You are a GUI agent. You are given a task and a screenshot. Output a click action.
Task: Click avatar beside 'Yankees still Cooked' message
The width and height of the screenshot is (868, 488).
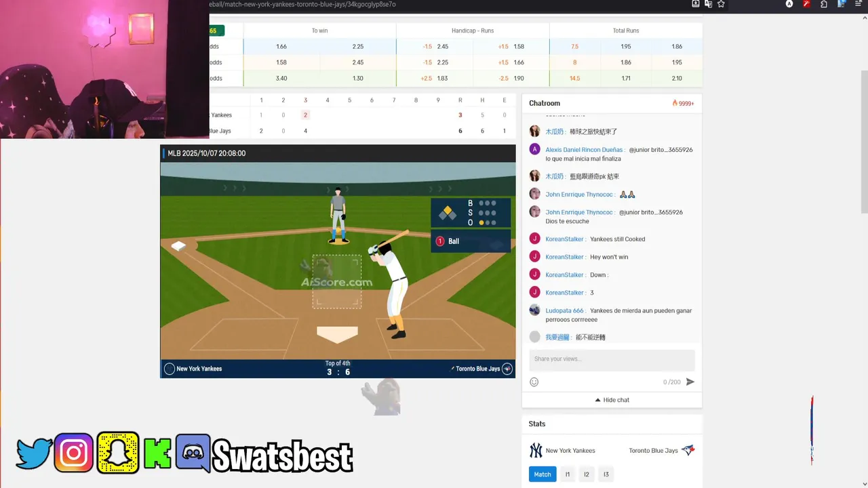point(535,239)
